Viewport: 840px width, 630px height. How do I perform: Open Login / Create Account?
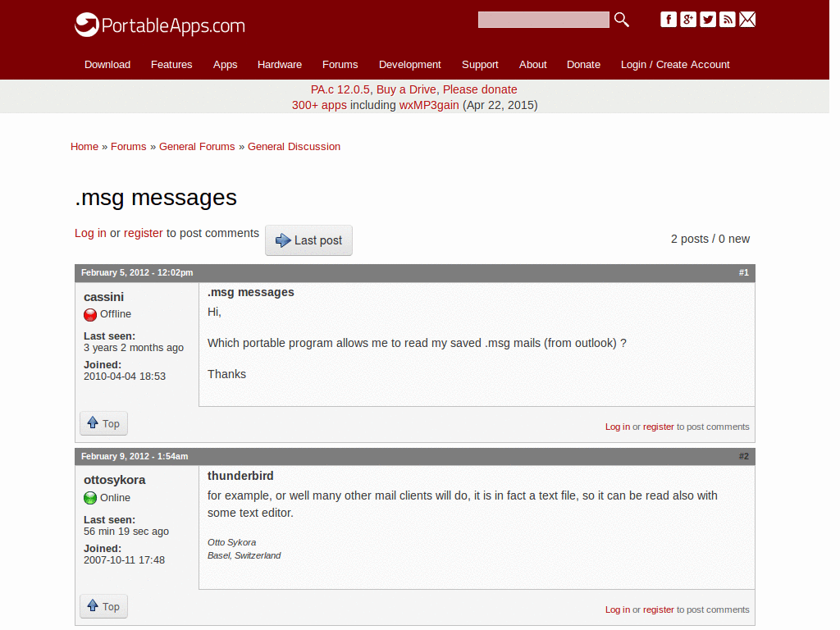point(675,64)
